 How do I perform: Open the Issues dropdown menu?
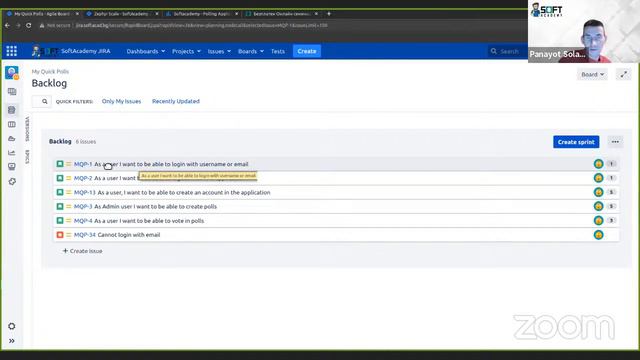[219, 51]
